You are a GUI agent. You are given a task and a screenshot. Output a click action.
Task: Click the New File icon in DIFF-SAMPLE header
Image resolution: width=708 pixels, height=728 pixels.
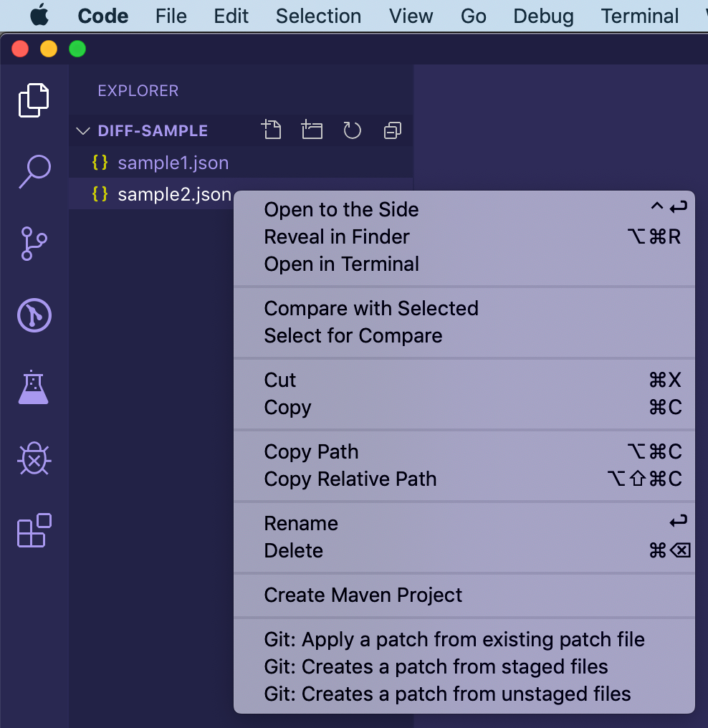[272, 130]
